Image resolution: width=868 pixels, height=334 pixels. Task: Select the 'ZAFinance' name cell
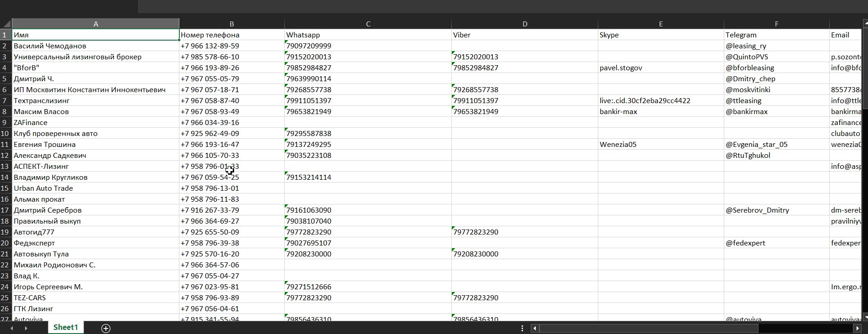(x=96, y=122)
